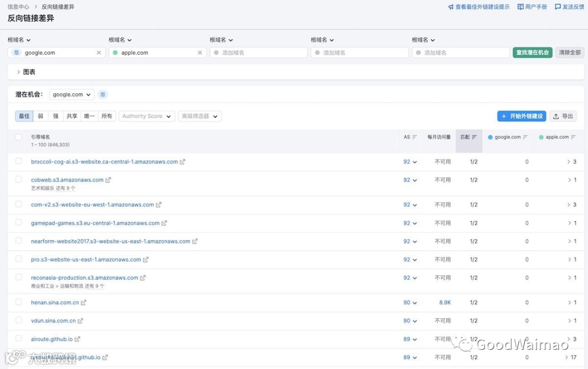Go to 信息中心 breadcrumb link
This screenshot has height=369, width=588.
pos(19,7)
